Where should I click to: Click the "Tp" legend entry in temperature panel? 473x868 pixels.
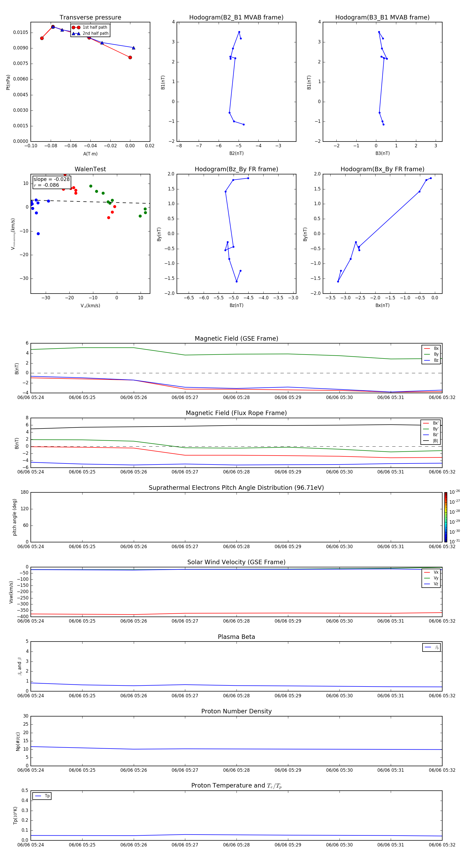pyautogui.click(x=42, y=796)
